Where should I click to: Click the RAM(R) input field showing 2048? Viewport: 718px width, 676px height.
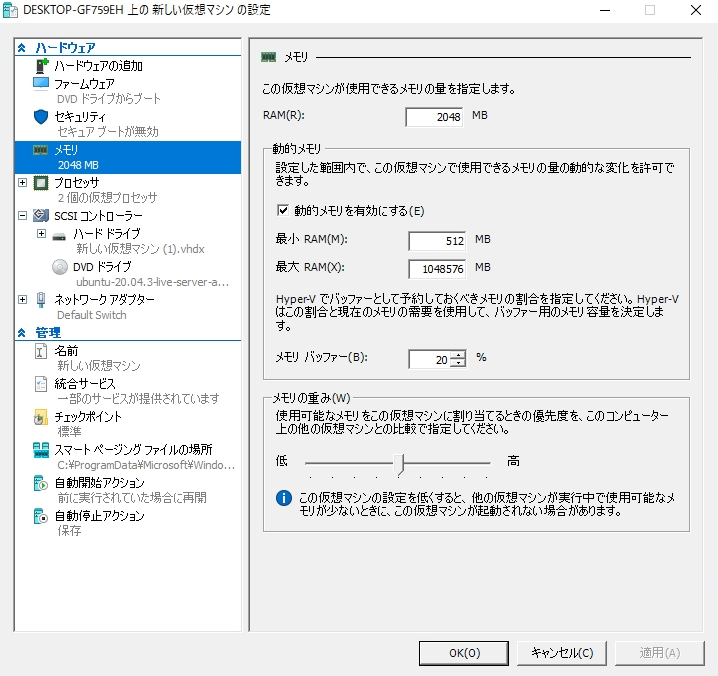[x=434, y=117]
